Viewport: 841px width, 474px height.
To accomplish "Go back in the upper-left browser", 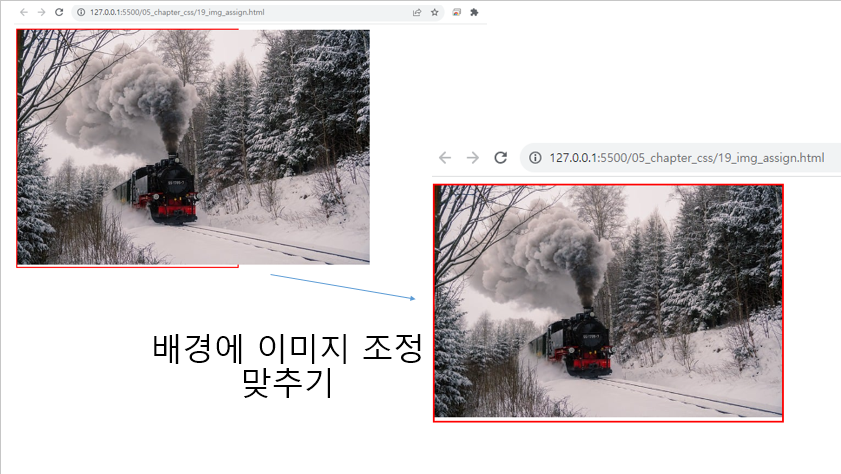I will coord(24,12).
